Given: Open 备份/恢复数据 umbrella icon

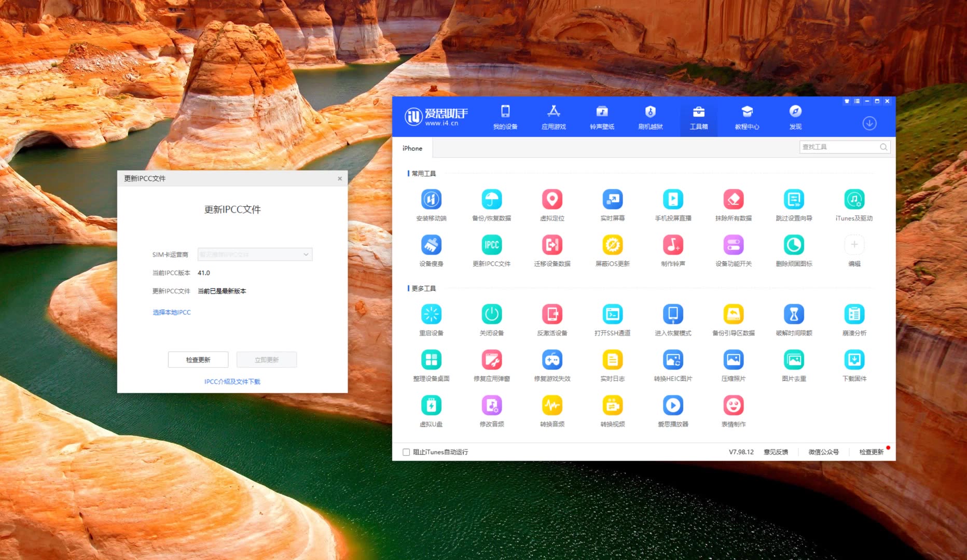Looking at the screenshot, I should (x=492, y=200).
